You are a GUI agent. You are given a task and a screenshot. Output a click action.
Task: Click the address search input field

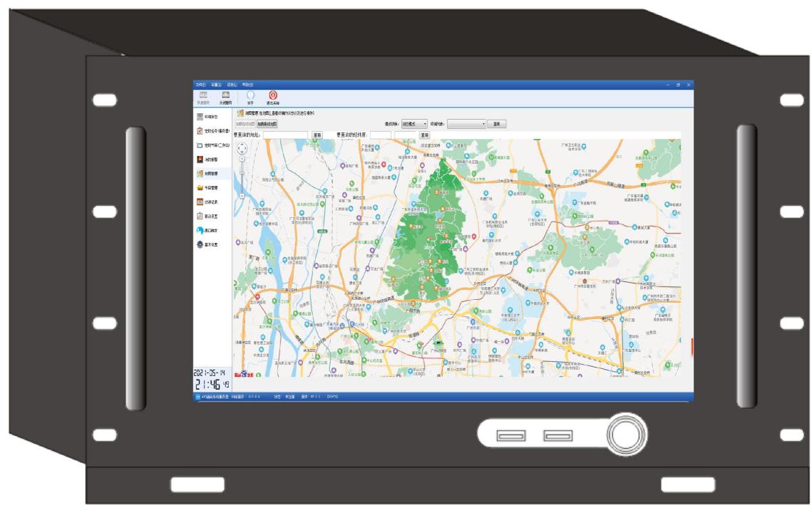(285, 135)
